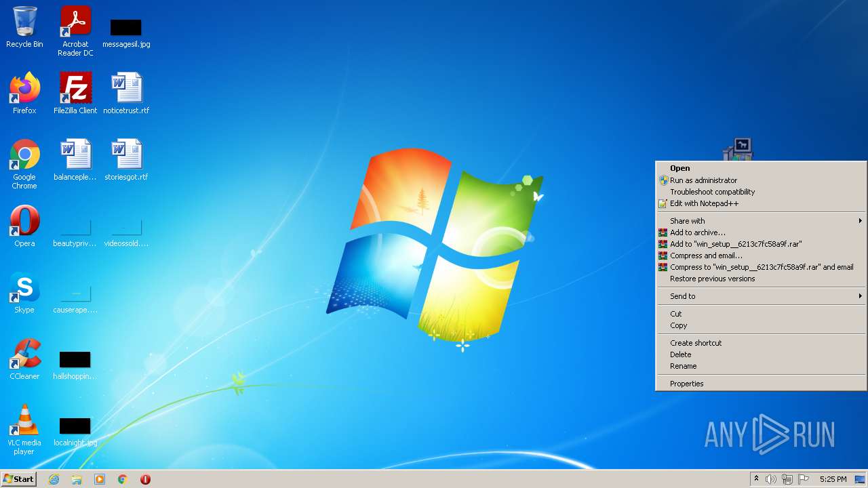Screen dimensions: 868x488
Task: Expand the Send to submenu
Action: [761, 296]
